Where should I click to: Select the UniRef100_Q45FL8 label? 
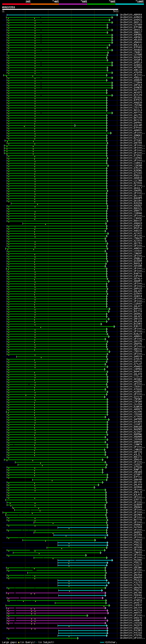(131, 63)
